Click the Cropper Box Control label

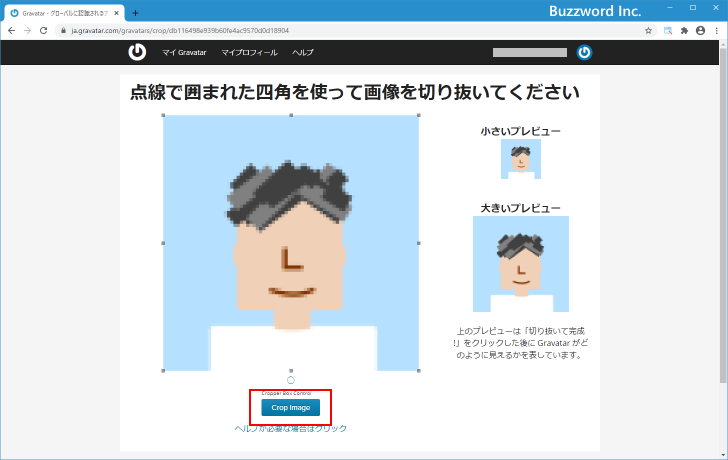(286, 393)
